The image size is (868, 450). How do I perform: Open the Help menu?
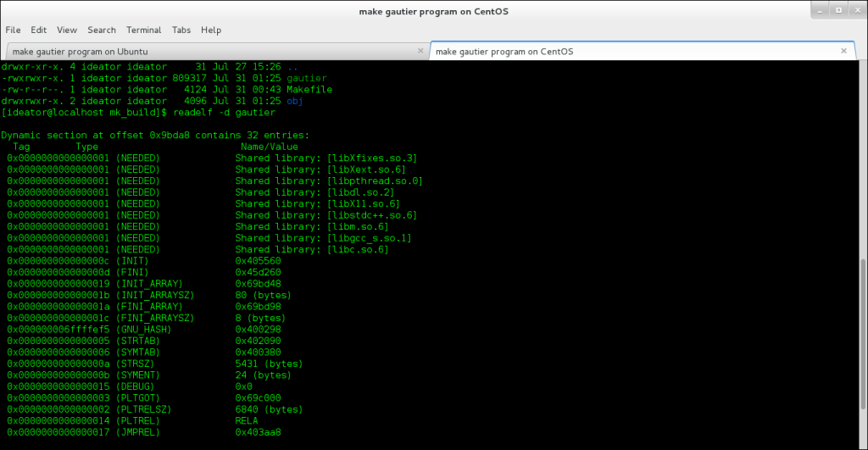(x=211, y=30)
